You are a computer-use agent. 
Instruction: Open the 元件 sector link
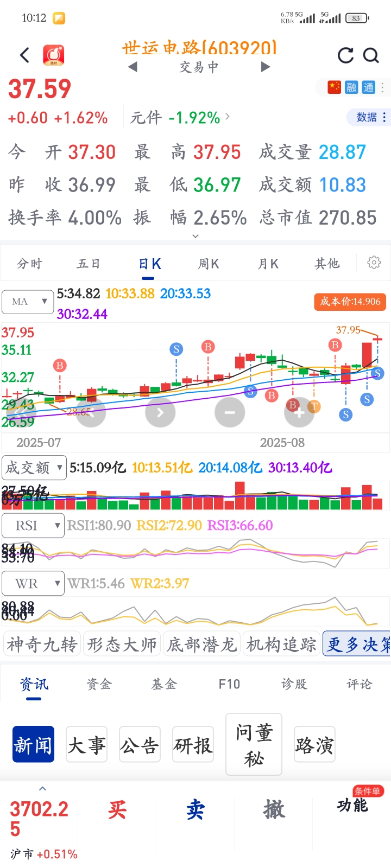pos(180,118)
